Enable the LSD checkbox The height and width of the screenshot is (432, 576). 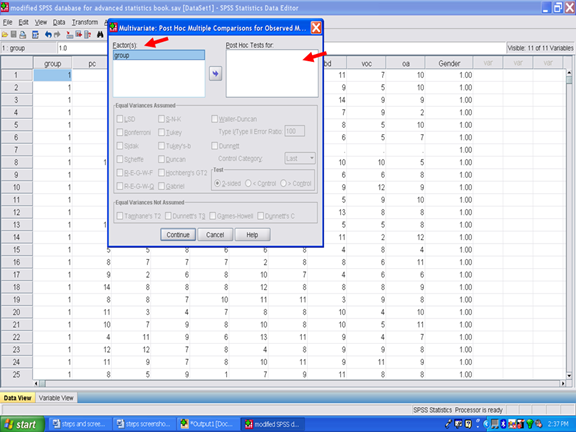(x=120, y=119)
